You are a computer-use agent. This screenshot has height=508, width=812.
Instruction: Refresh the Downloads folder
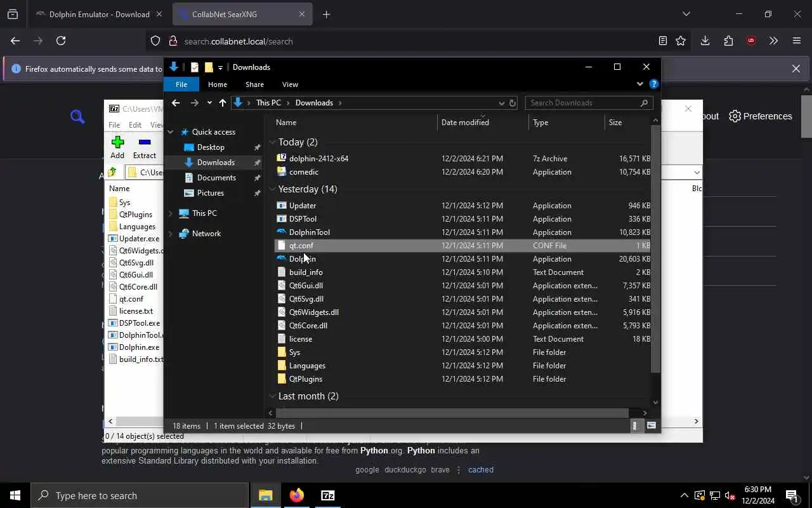[x=513, y=103]
